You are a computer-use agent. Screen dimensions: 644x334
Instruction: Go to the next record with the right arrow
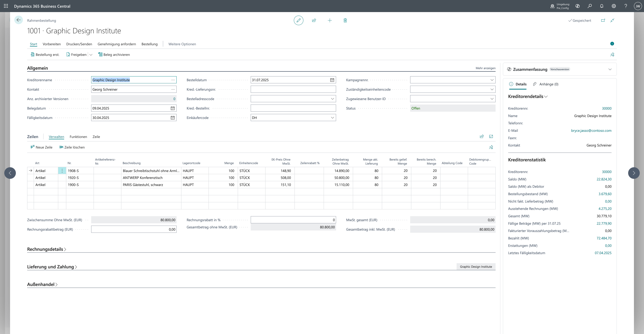click(x=634, y=173)
